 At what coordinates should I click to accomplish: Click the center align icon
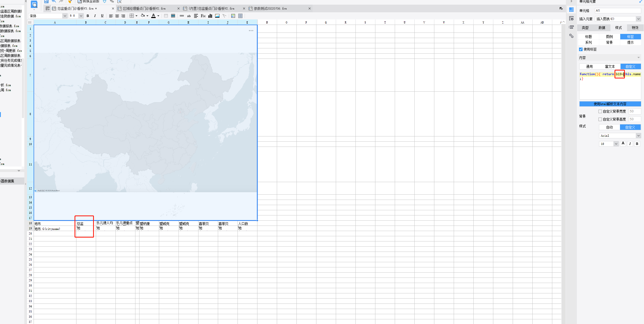point(117,16)
